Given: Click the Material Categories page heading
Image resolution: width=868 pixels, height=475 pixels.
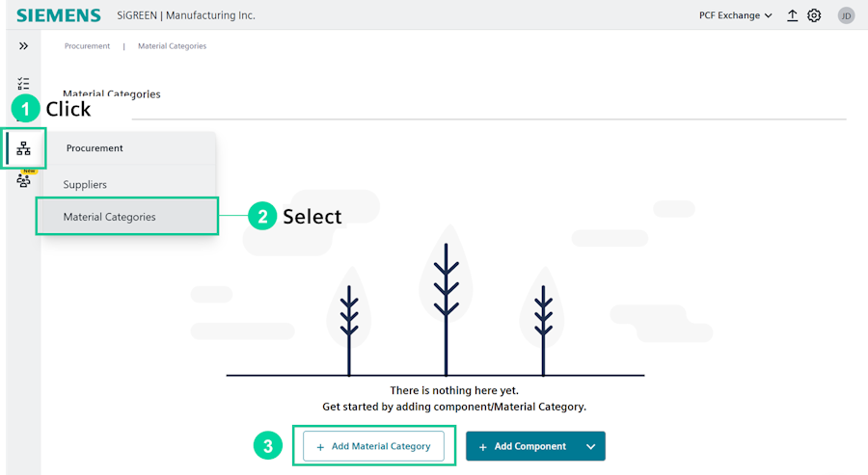Looking at the screenshot, I should 112,94.
